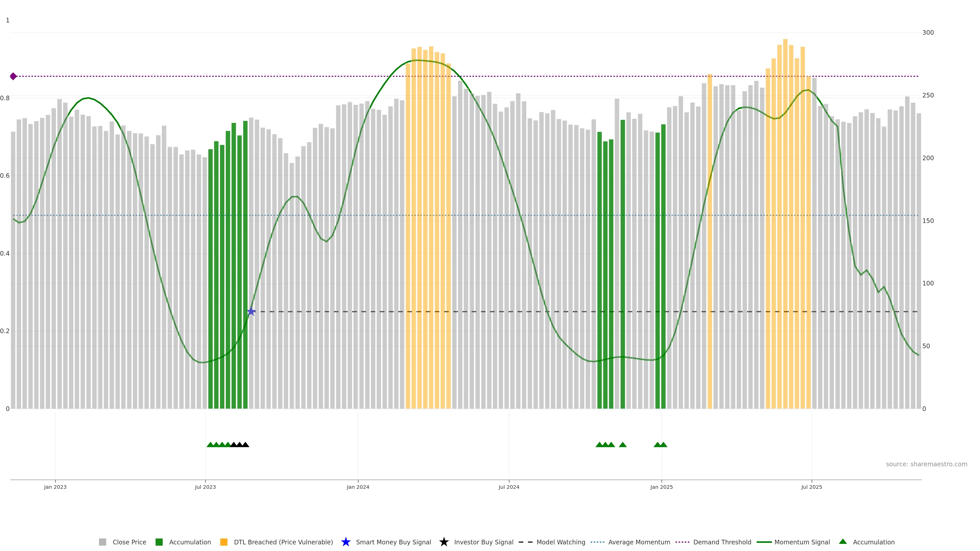Toggle Demand Threshold legend entry

click(x=722, y=542)
